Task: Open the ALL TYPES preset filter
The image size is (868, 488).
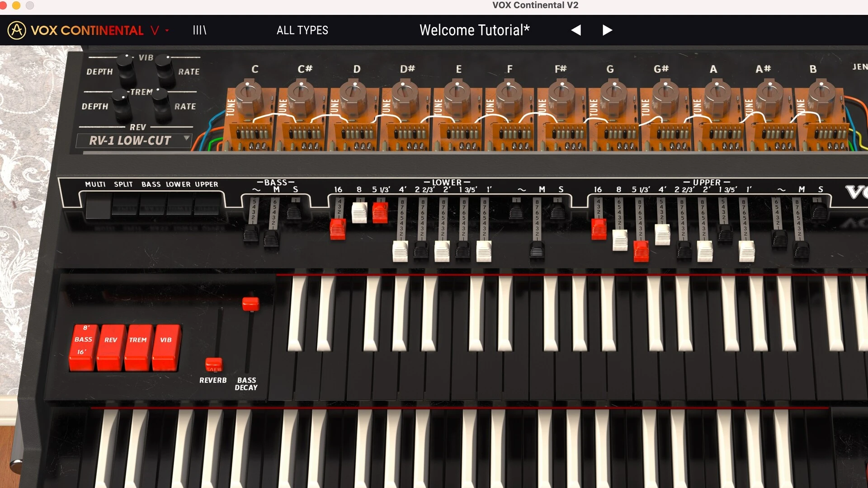Action: [x=302, y=30]
